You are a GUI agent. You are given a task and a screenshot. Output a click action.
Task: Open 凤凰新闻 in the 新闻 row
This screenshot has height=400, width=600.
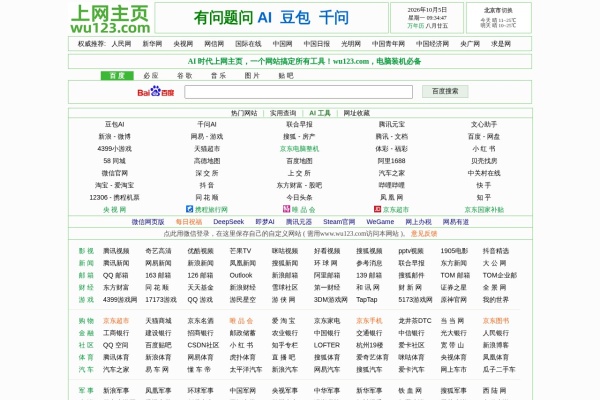243,263
